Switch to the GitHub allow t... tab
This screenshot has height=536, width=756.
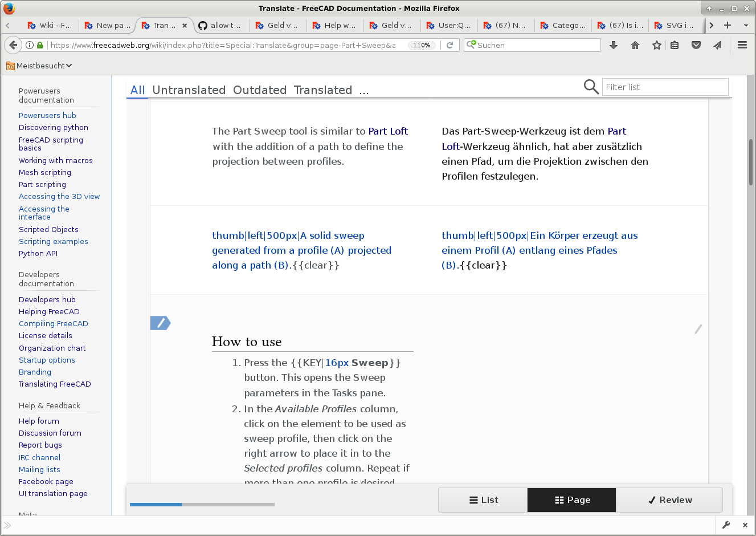point(220,25)
